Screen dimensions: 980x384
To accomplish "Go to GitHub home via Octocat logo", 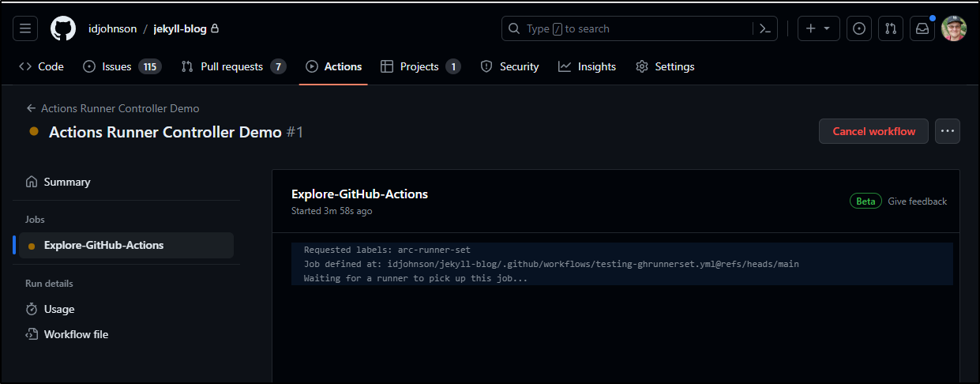I will 63,28.
